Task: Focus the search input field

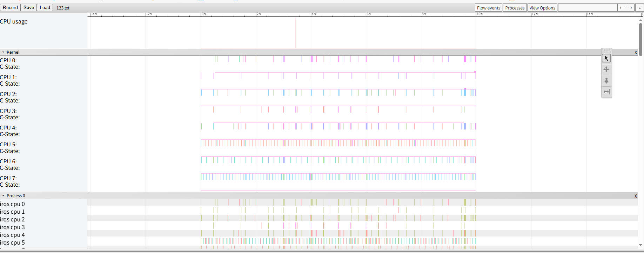Action: point(588,8)
